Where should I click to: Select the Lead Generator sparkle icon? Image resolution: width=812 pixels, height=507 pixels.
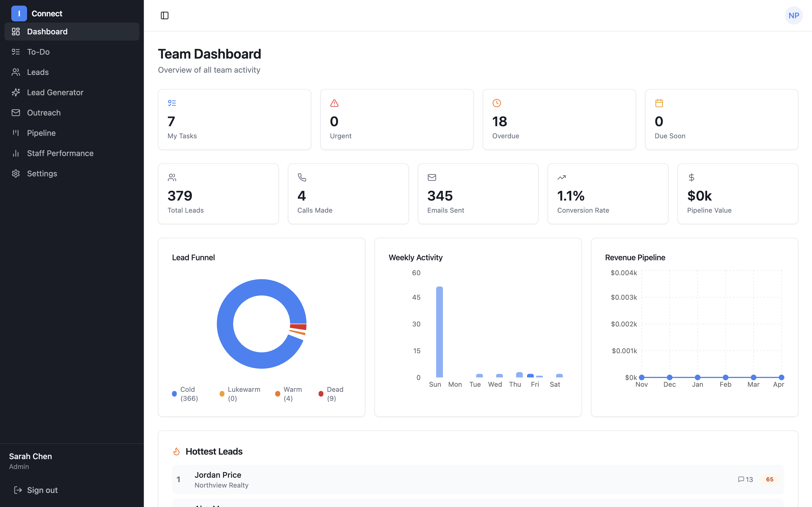click(16, 92)
